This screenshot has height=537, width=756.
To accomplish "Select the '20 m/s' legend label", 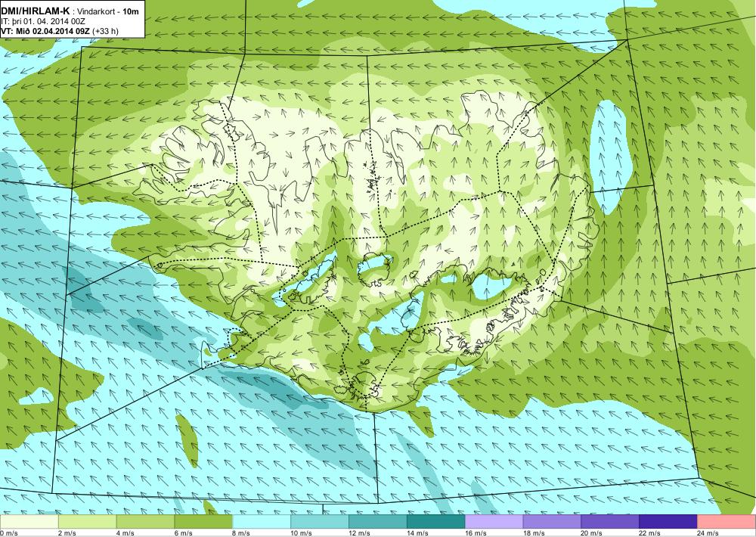I will (x=592, y=533).
